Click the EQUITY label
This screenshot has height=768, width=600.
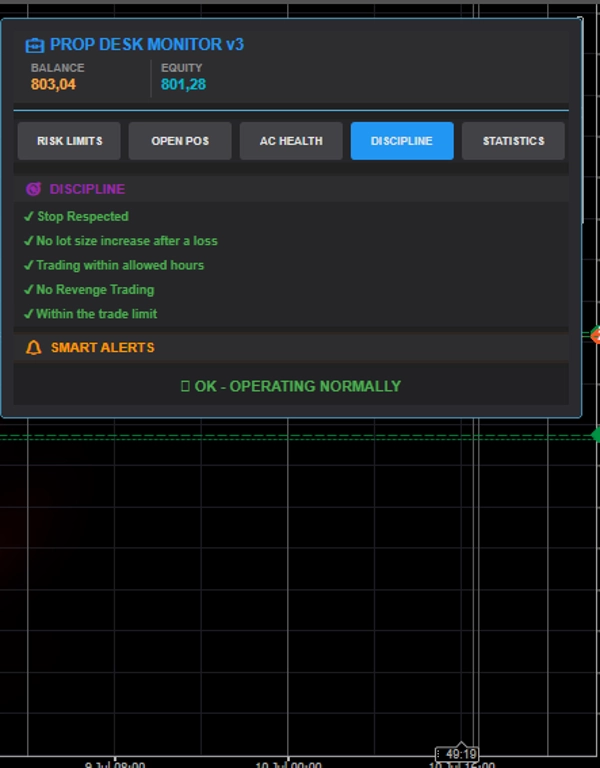tap(182, 68)
